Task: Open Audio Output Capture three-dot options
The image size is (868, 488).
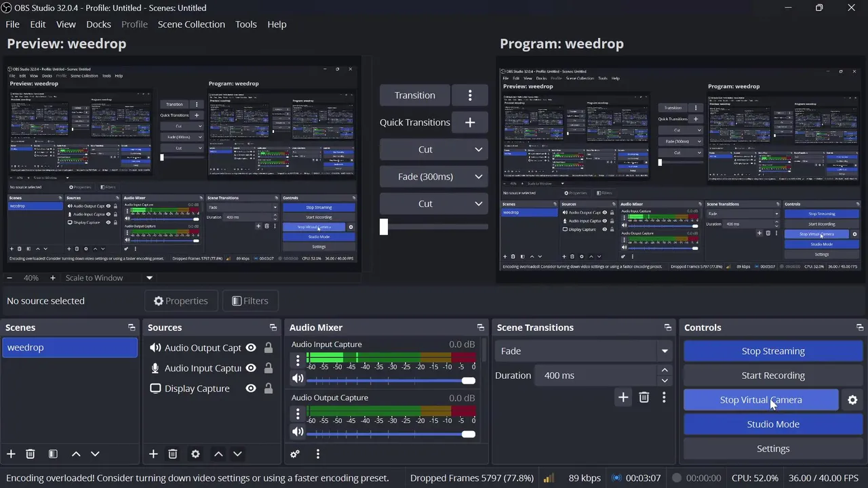Action: coord(298,413)
